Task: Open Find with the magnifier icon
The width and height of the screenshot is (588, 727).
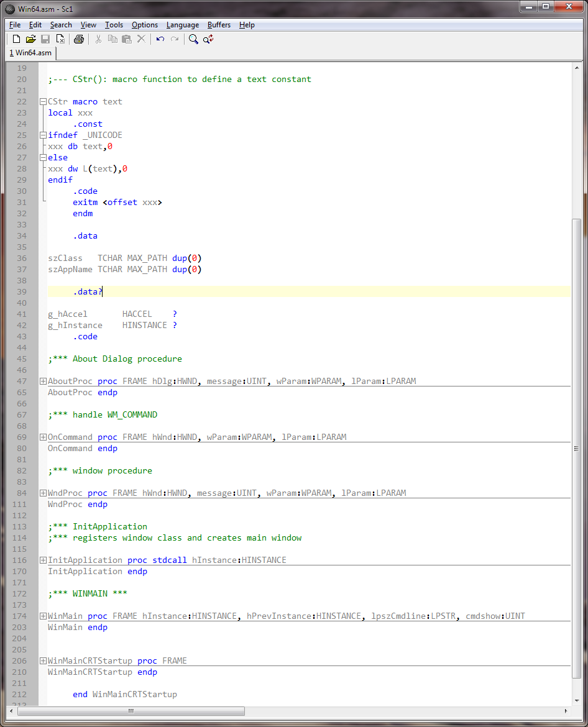Action: coord(193,39)
